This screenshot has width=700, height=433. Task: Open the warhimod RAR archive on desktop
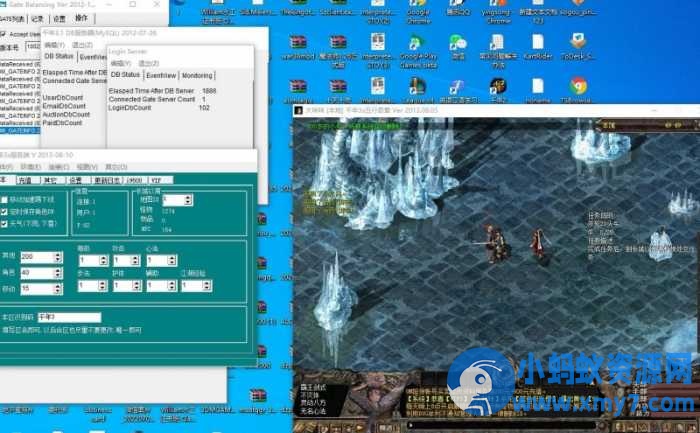[x=298, y=42]
